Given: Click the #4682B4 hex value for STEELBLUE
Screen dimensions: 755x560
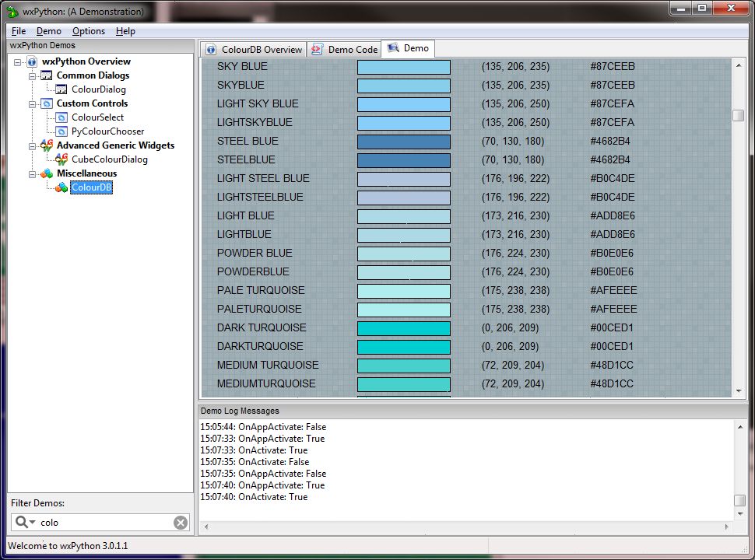Looking at the screenshot, I should (x=610, y=159).
